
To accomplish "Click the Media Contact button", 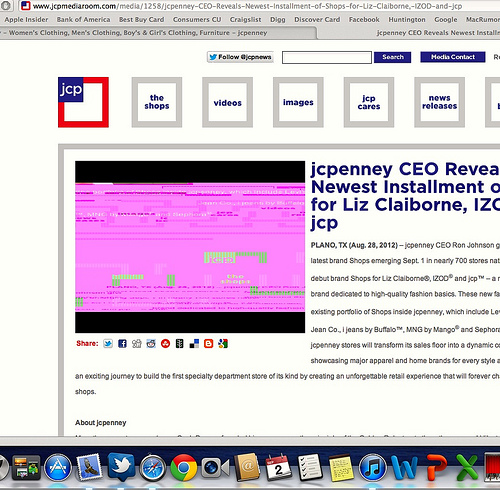I will point(453,57).
